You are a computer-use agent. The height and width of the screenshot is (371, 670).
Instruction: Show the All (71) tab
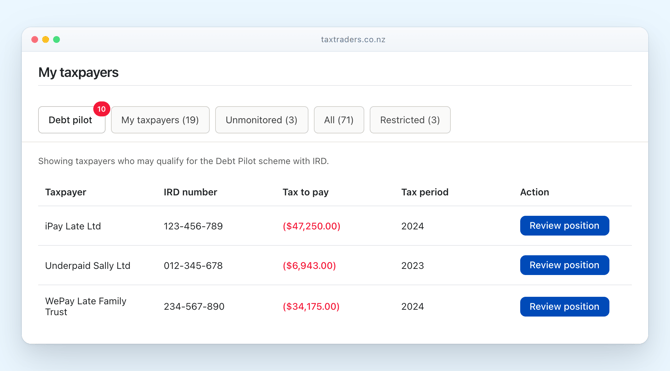339,120
